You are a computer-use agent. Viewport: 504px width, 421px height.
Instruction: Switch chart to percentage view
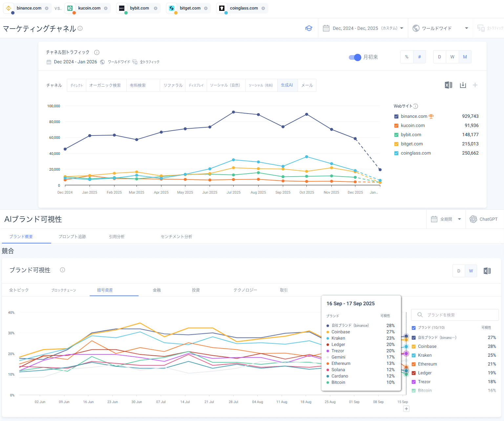(407, 57)
